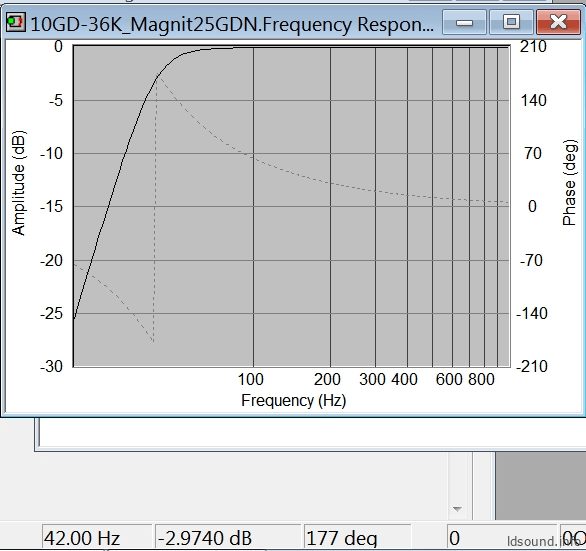
Task: Click the 140 phase axis label
Action: [x=533, y=101]
